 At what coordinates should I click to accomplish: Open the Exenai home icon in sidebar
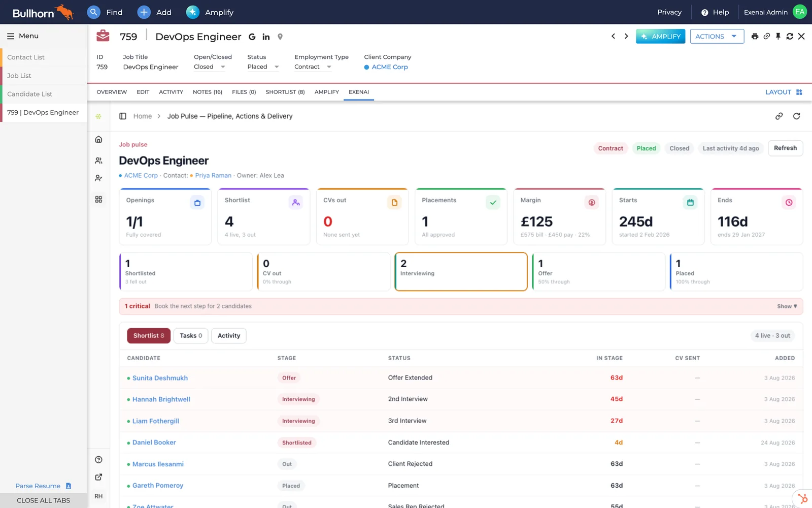98,139
